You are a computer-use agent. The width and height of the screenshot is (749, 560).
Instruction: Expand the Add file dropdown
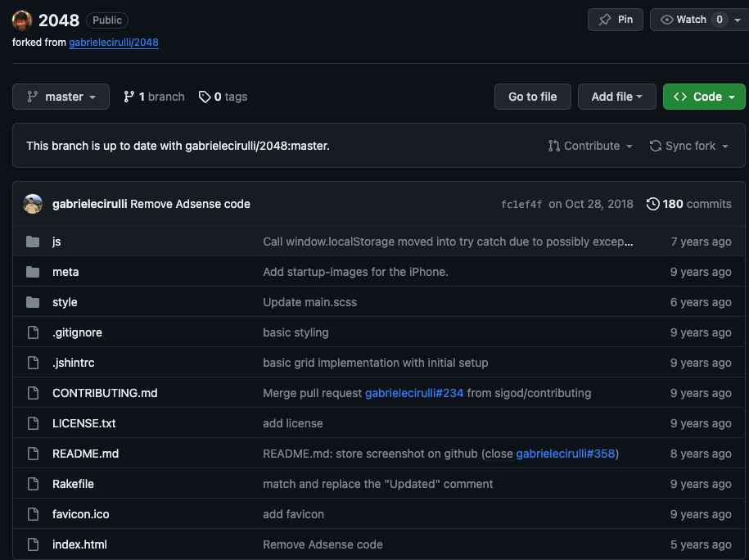point(616,97)
